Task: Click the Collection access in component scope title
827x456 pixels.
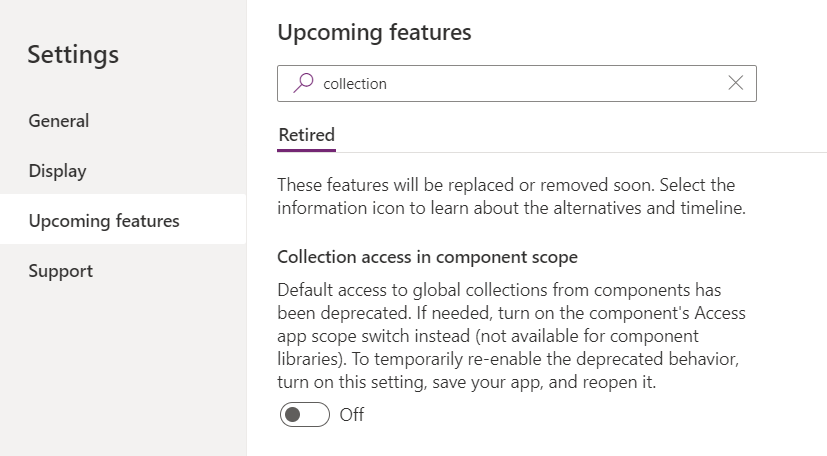Action: click(427, 257)
